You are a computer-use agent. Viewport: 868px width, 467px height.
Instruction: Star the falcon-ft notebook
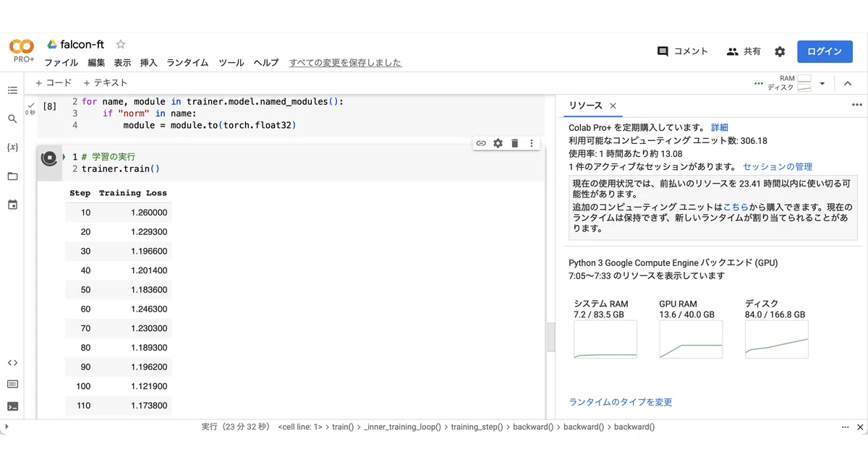click(121, 44)
